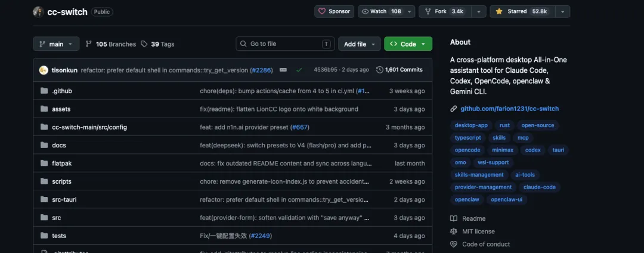Open the src-tauri folder
644x253 pixels.
point(65,199)
